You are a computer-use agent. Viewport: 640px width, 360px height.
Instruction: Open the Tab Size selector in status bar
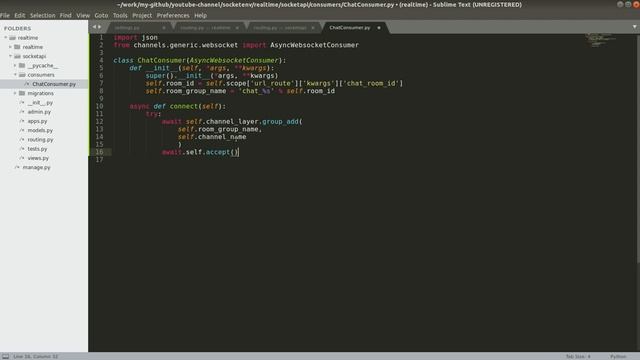point(578,356)
